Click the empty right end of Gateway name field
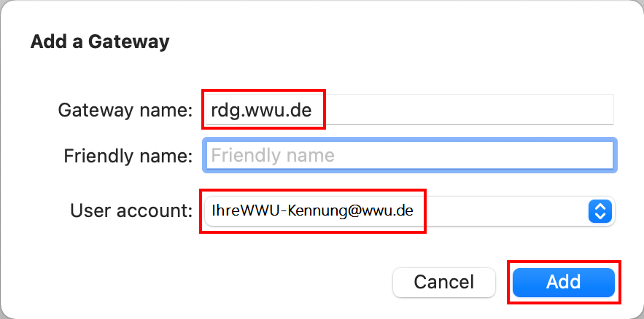The height and width of the screenshot is (319, 644). click(554, 111)
